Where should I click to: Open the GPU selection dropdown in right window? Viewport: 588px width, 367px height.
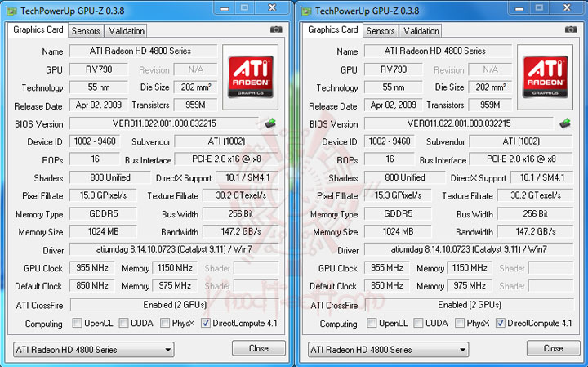(x=389, y=350)
